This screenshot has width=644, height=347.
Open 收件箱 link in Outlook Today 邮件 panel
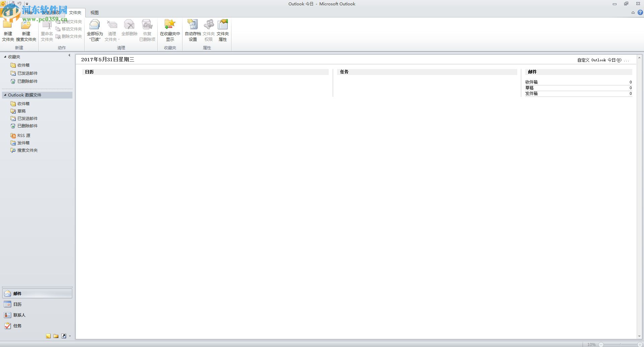(531, 82)
